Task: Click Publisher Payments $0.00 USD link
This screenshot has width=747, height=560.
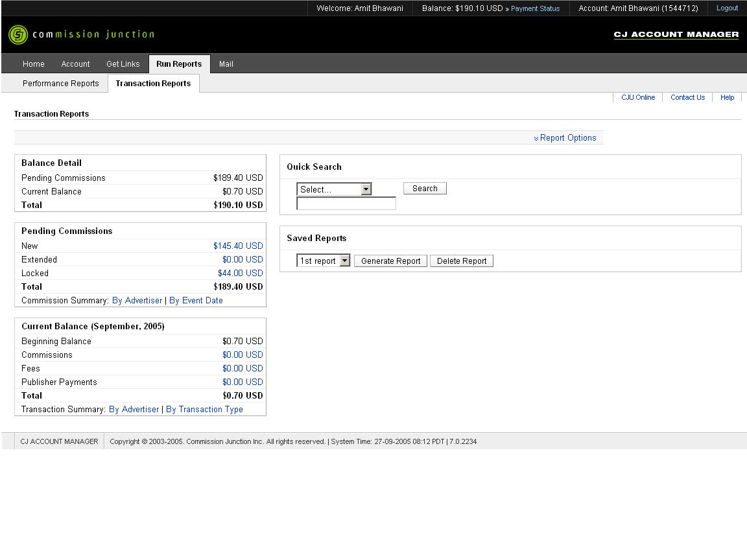Action: [x=243, y=382]
